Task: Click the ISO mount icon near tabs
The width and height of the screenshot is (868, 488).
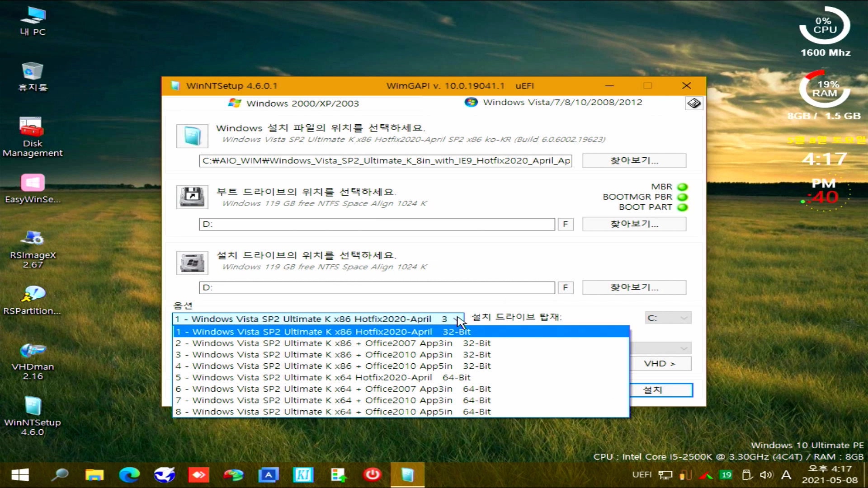Action: [x=694, y=103]
